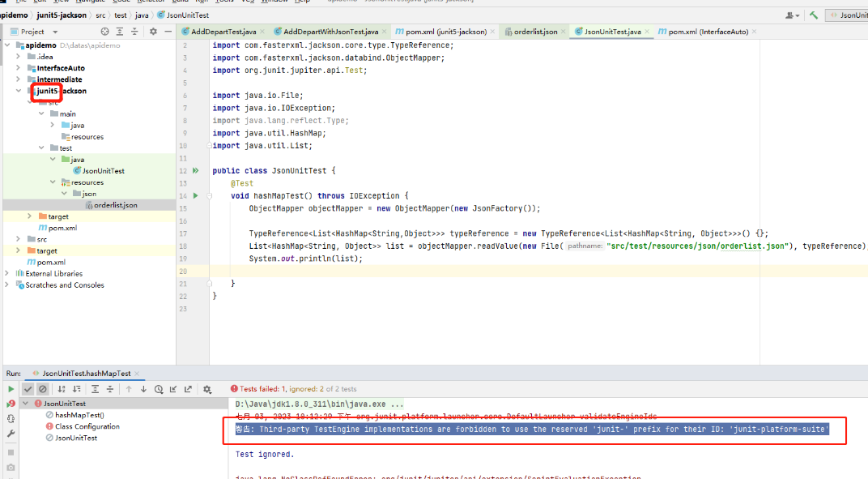868x479 pixels.
Task: Click the build hammer icon
Action: click(813, 15)
